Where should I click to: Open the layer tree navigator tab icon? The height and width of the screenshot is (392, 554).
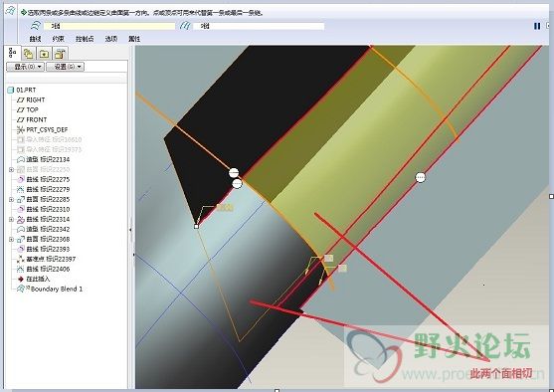28,54
